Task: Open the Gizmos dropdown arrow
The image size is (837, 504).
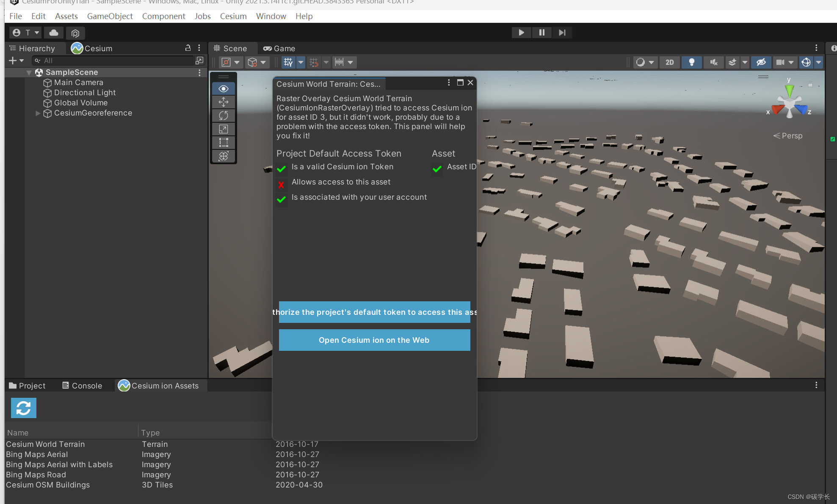Action: pyautogui.click(x=819, y=62)
